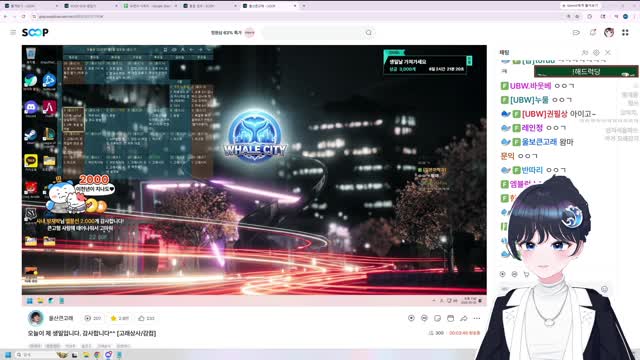Click the browser back arrow
The image size is (640, 360).
click(x=5, y=16)
